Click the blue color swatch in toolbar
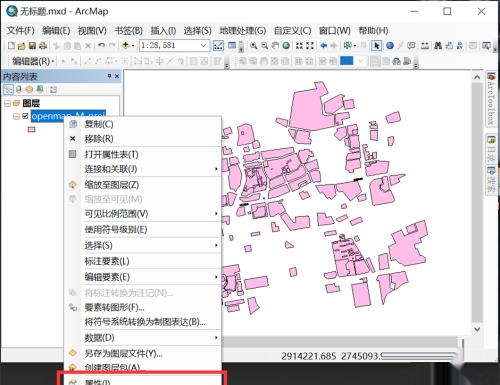Viewport: 500px width, 385px height. 347,61
